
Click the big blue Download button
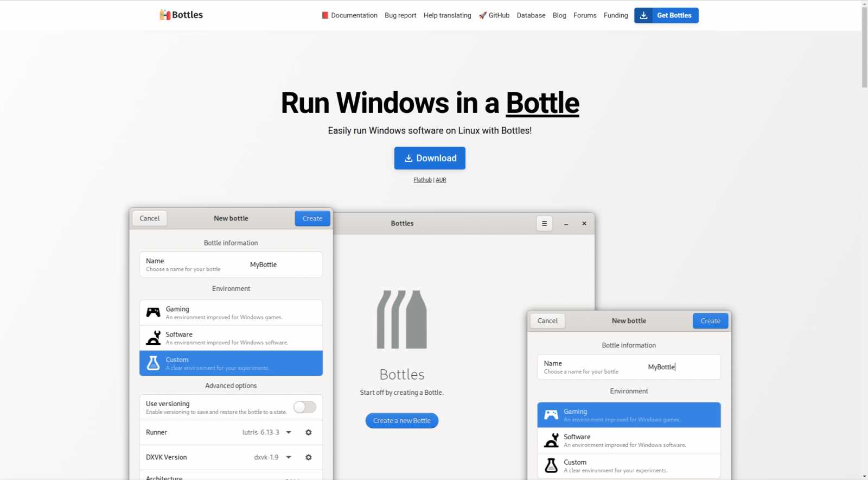pos(430,158)
